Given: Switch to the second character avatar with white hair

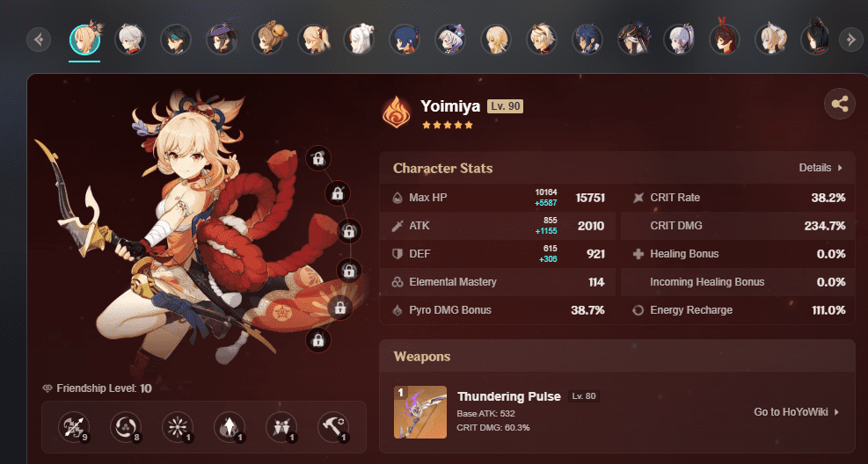Looking at the screenshot, I should pos(130,40).
